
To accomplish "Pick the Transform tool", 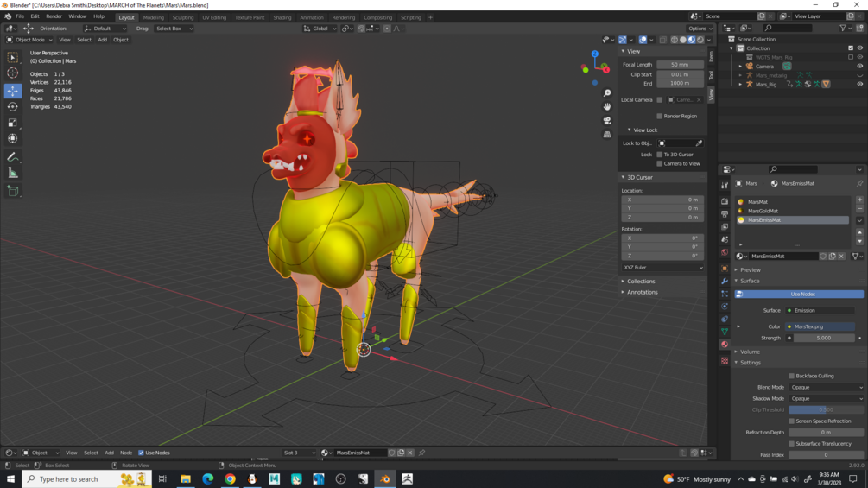I will tap(12, 138).
